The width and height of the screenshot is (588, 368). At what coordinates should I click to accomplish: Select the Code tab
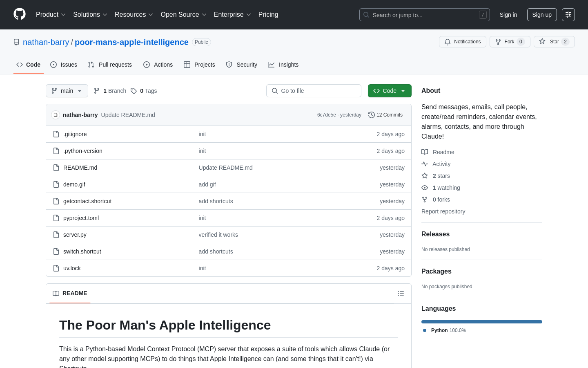point(29,65)
